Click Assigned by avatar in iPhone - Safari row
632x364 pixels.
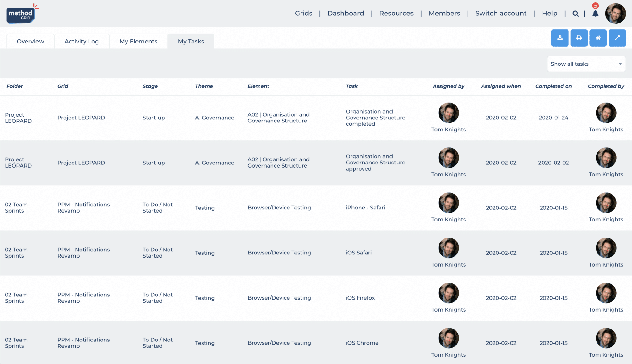pos(448,203)
